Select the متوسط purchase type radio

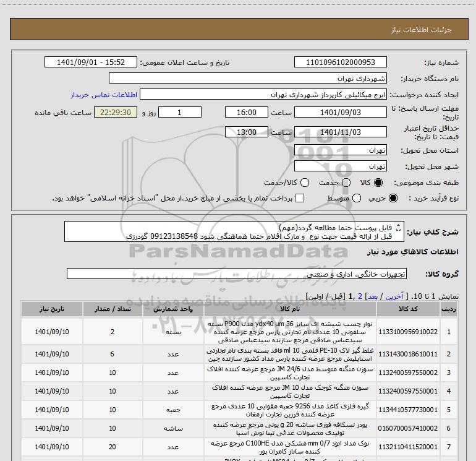[357, 198]
